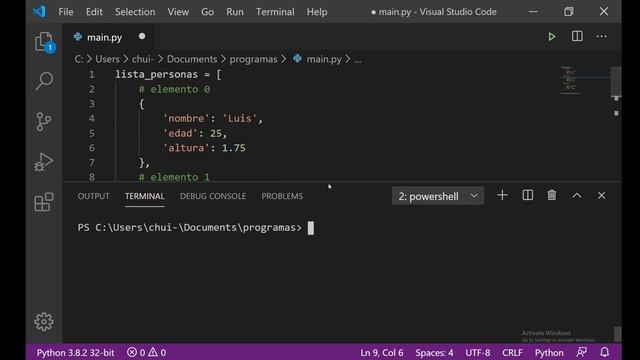Viewport: 640px width, 360px height.
Task: Open the Manage gear menu
Action: coord(44,322)
